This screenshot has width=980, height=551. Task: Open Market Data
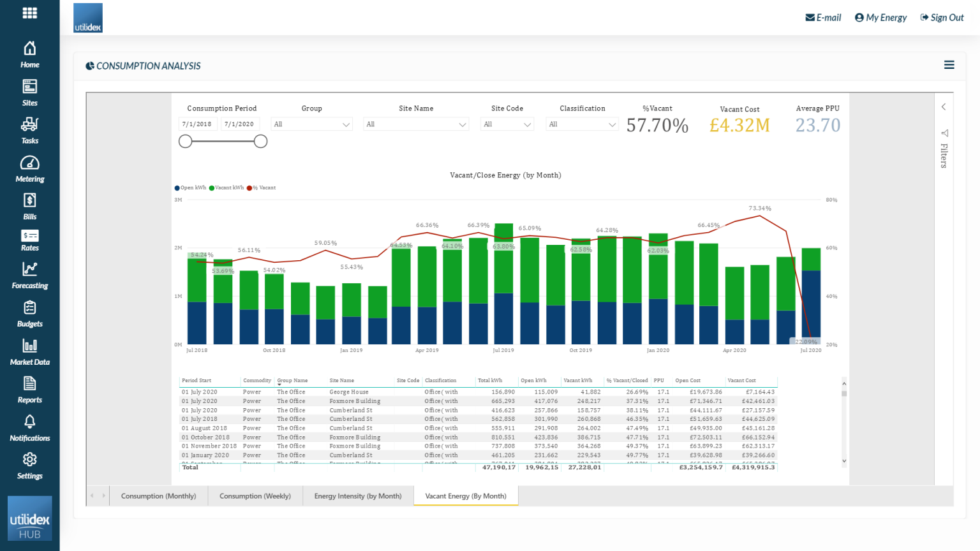point(29,351)
